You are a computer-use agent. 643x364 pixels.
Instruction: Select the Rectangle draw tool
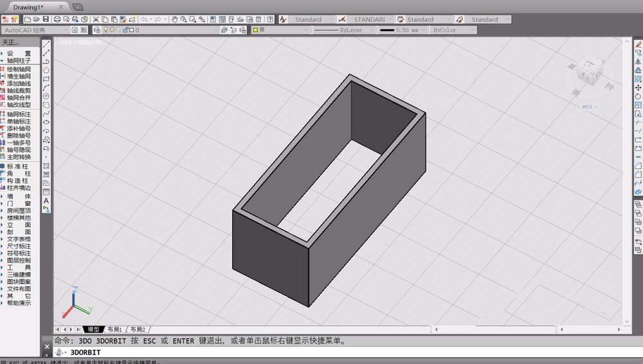point(46,79)
